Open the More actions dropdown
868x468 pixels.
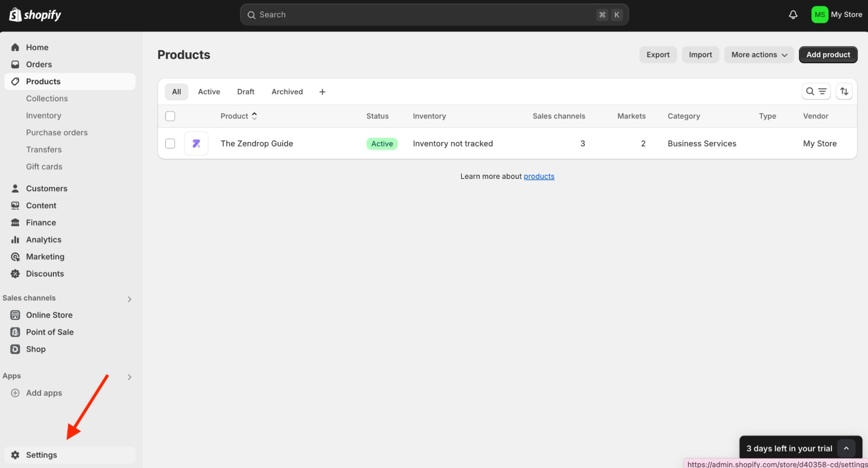(x=759, y=54)
